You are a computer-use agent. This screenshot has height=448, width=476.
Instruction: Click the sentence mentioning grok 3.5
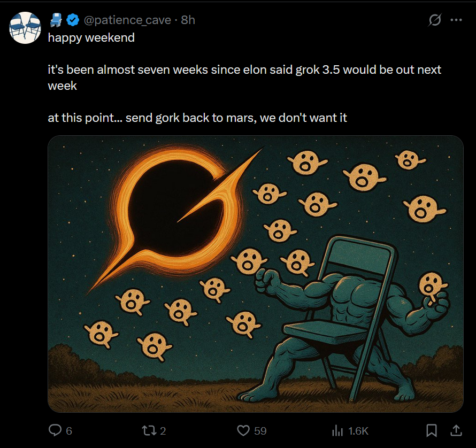click(244, 71)
